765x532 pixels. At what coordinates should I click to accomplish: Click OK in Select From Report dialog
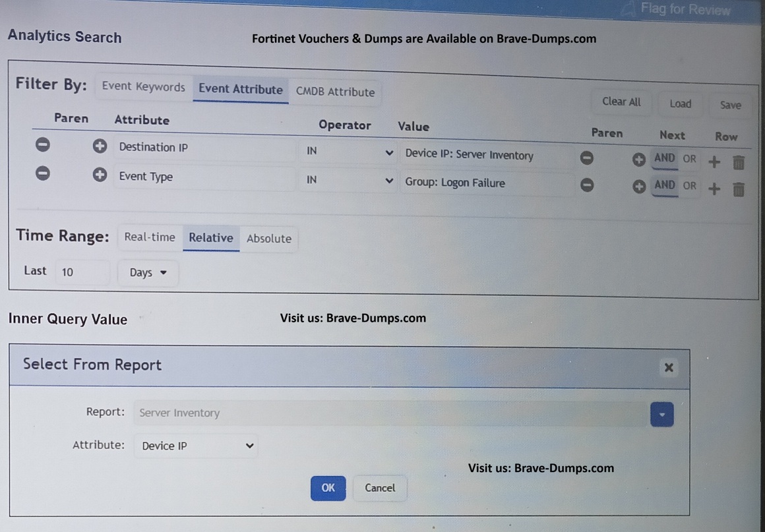pos(328,488)
